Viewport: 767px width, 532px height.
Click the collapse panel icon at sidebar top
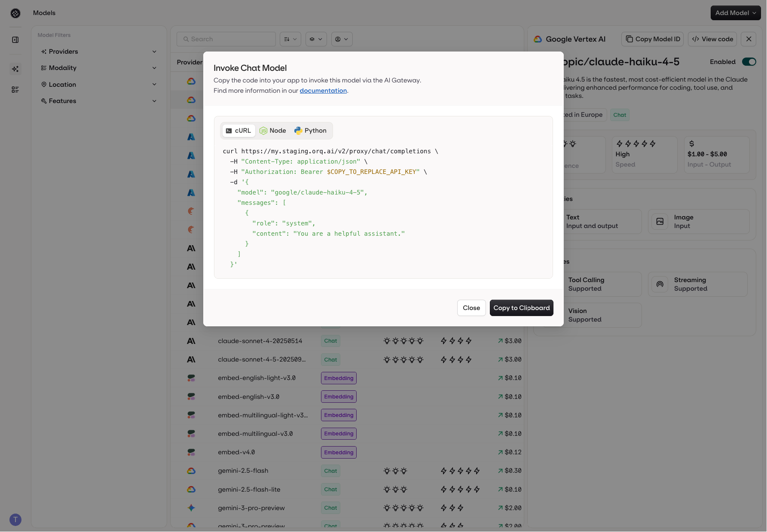[x=15, y=40]
